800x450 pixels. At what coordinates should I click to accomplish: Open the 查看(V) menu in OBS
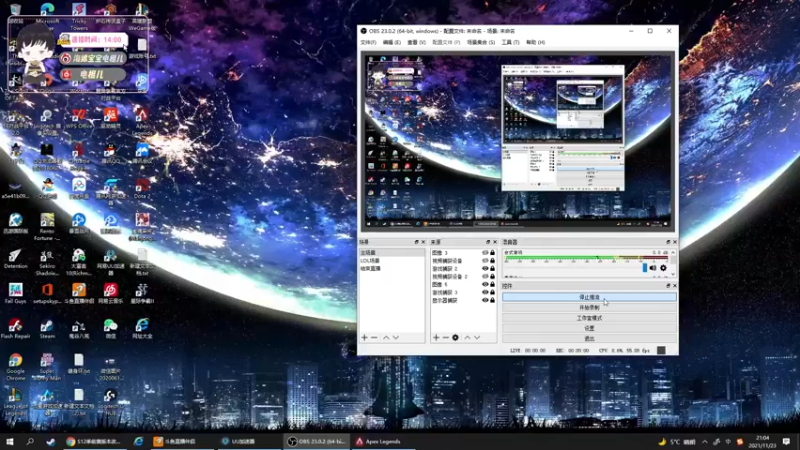point(416,42)
